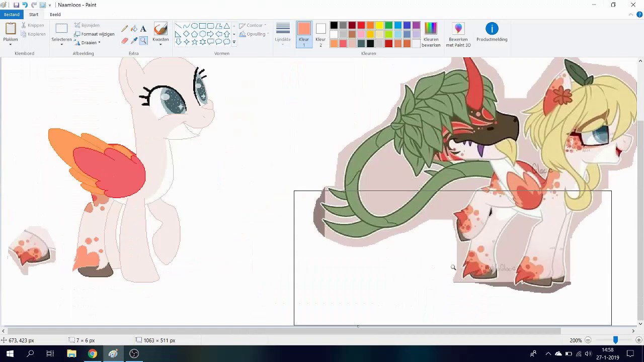Switch to the Start ribbon tab

coord(34,15)
